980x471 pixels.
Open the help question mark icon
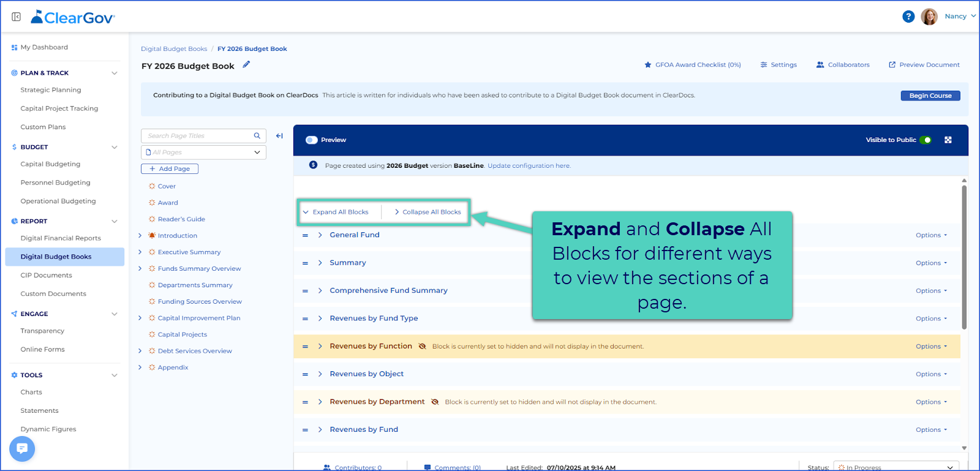908,17
